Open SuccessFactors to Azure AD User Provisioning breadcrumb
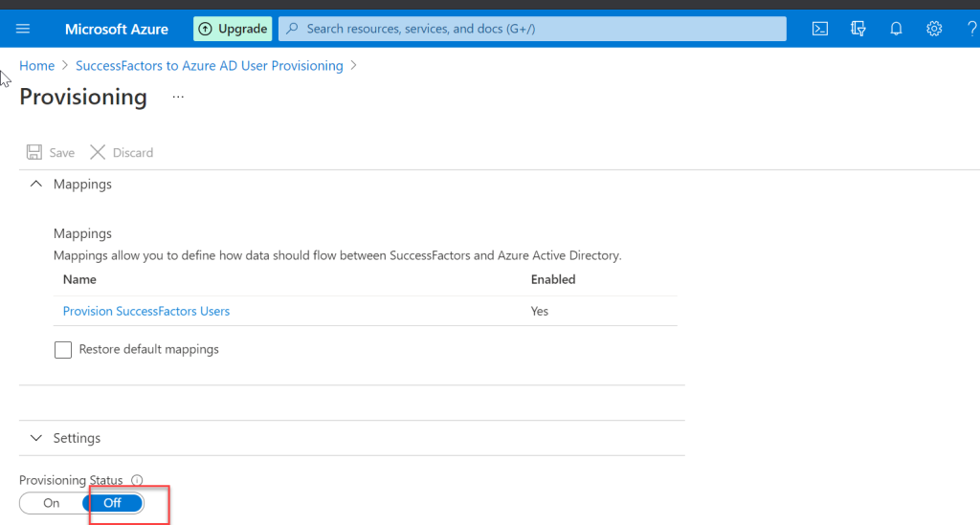 coord(210,66)
